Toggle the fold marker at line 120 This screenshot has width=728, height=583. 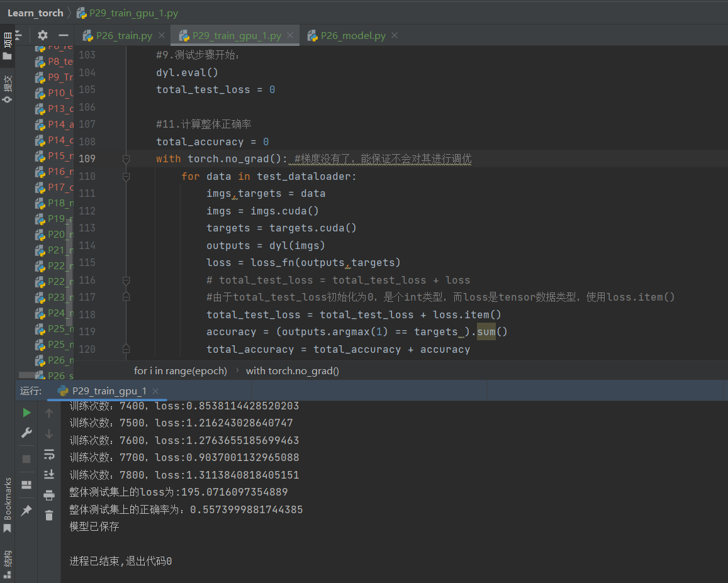click(x=126, y=349)
